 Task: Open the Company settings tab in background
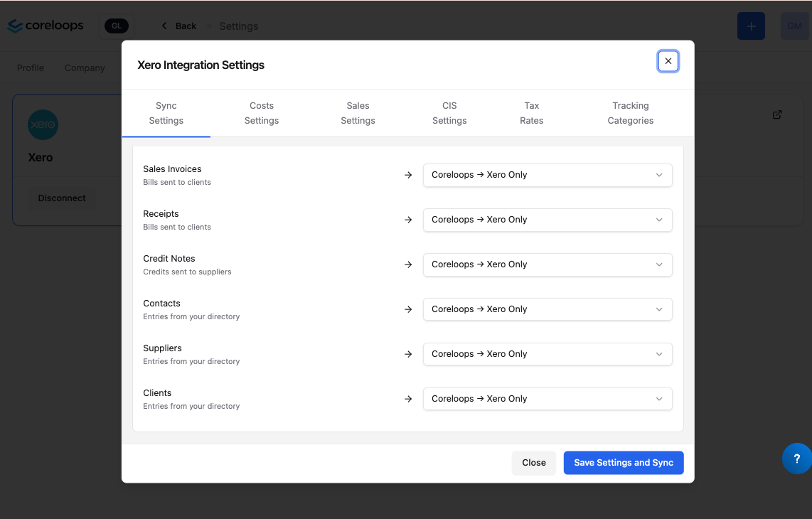click(85, 68)
